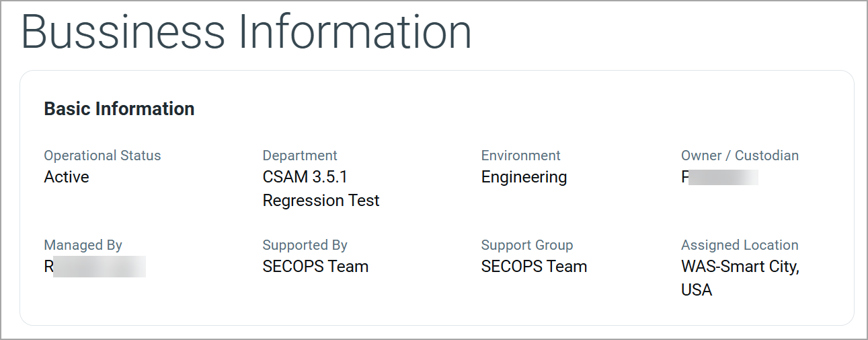Viewport: 868px width, 340px height.
Task: Click the blurred Owner / Custodian name
Action: pyautogui.click(x=719, y=178)
